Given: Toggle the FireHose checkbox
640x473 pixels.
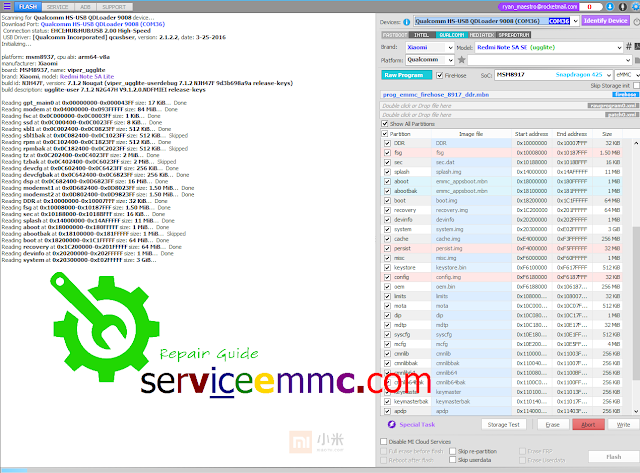Looking at the screenshot, I should (x=440, y=75).
